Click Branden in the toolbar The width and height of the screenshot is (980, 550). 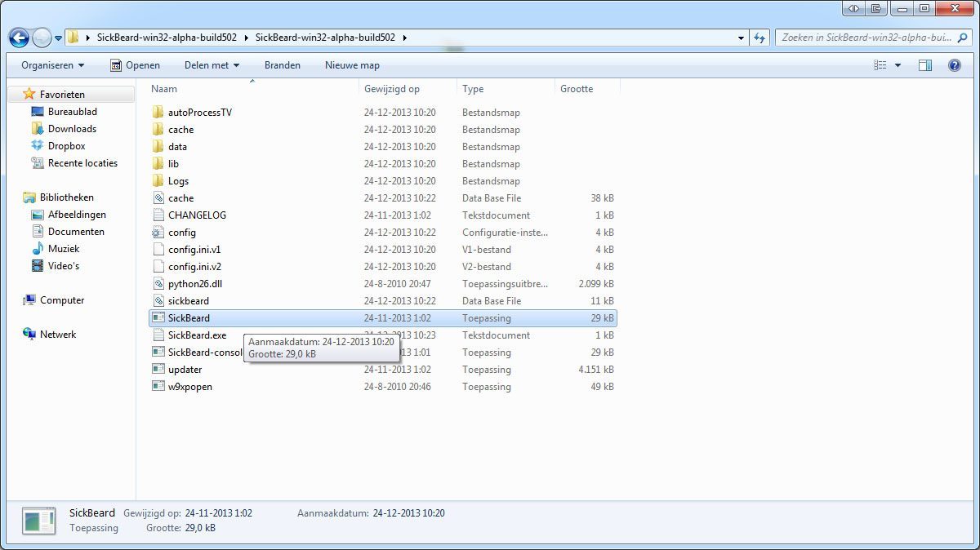click(283, 65)
